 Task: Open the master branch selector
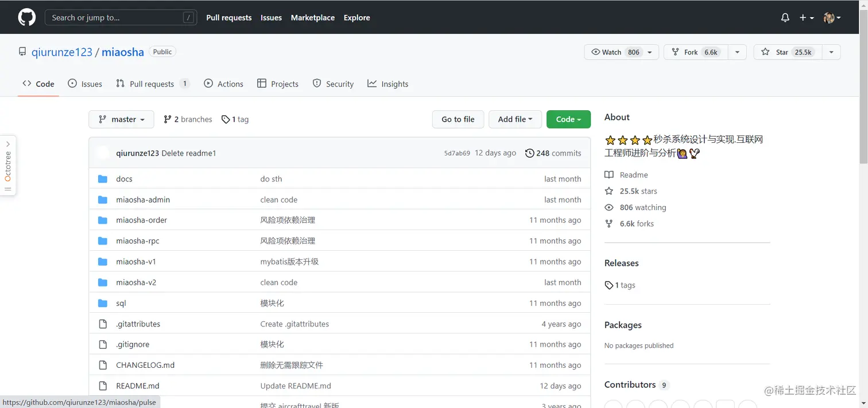[x=121, y=119]
